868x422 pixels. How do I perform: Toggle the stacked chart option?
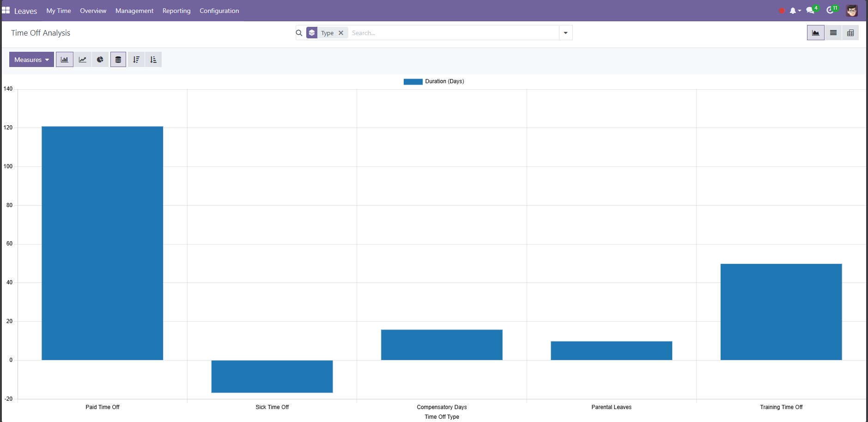pyautogui.click(x=118, y=60)
